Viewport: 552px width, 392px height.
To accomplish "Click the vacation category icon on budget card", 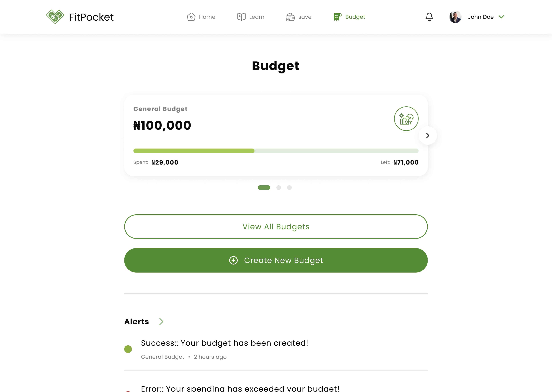I will (406, 119).
